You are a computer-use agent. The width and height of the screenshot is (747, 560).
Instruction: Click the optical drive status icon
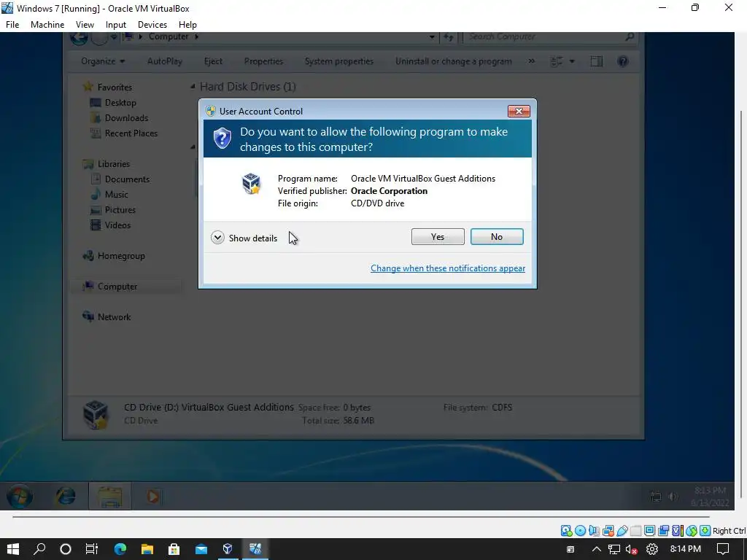pos(580,531)
